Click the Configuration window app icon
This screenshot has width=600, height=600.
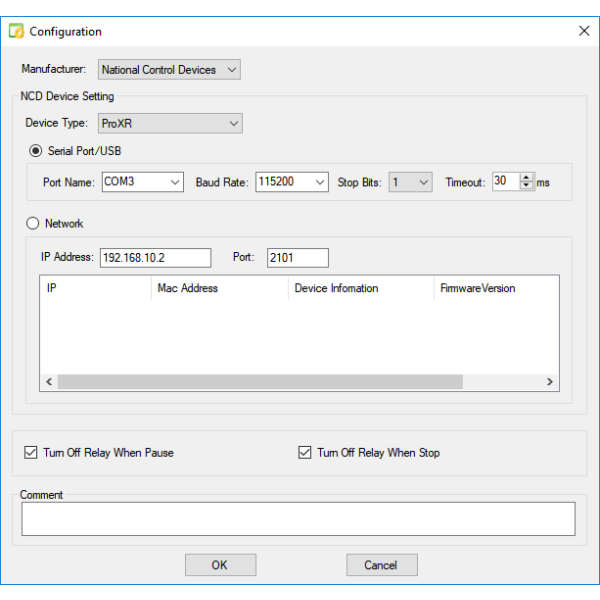point(16,31)
